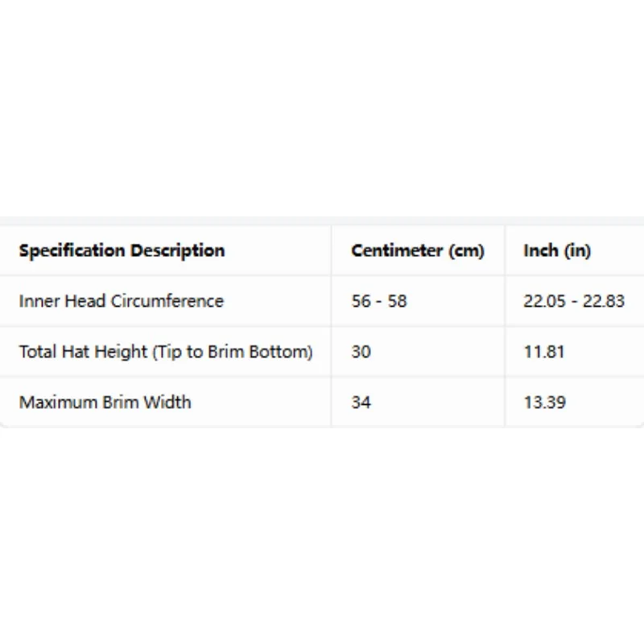
Task: Click the word Circumference in first row
Action: coord(167,300)
